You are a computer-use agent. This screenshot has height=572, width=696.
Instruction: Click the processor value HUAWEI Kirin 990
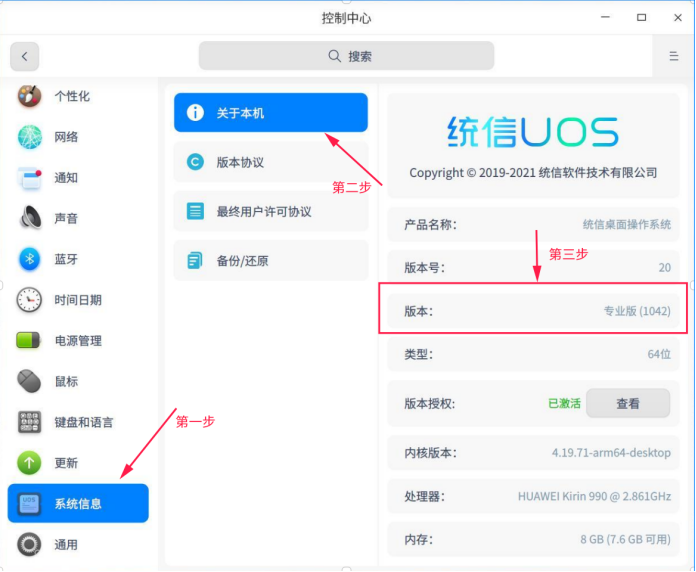click(x=594, y=496)
